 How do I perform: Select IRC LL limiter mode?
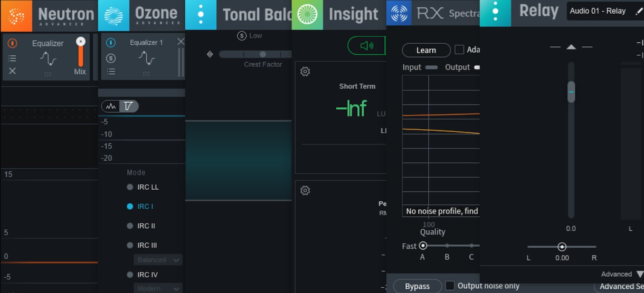[143, 187]
